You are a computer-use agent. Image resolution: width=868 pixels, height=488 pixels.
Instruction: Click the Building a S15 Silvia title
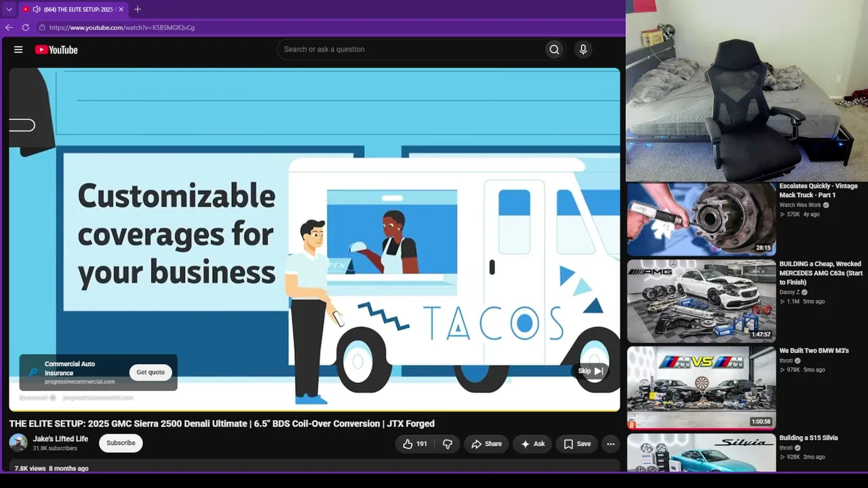pyautogui.click(x=808, y=438)
